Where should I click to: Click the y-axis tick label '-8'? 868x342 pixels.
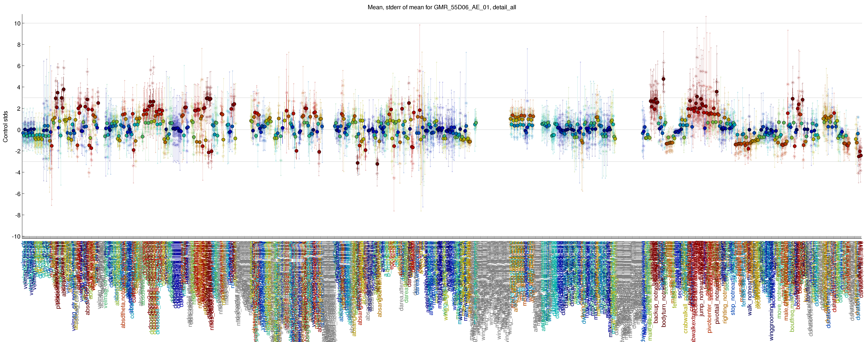coord(18,215)
